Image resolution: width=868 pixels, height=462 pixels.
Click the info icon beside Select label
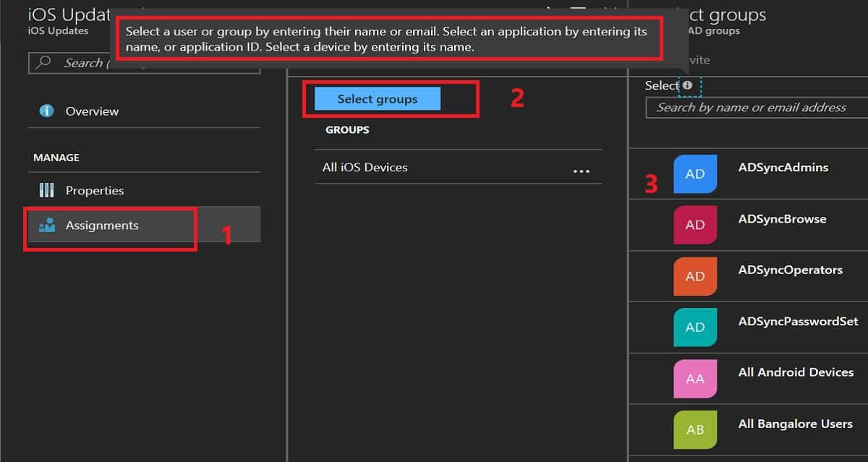(x=687, y=85)
